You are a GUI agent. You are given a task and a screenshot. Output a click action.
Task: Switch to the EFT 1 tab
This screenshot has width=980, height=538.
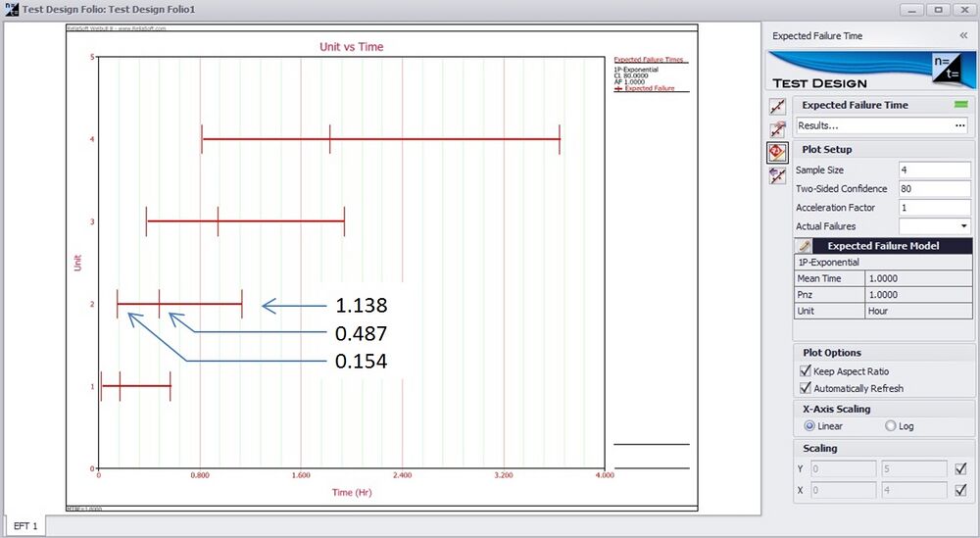tap(24, 526)
